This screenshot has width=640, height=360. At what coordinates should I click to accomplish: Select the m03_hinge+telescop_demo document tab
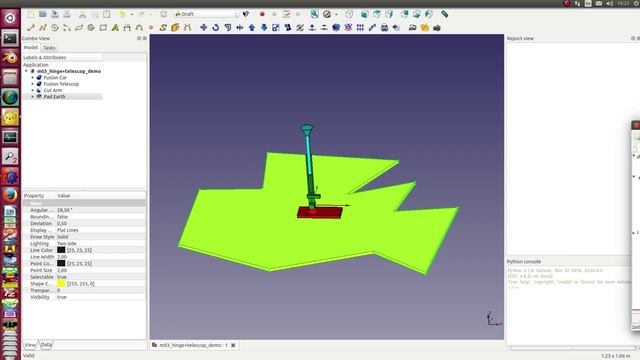(193, 345)
